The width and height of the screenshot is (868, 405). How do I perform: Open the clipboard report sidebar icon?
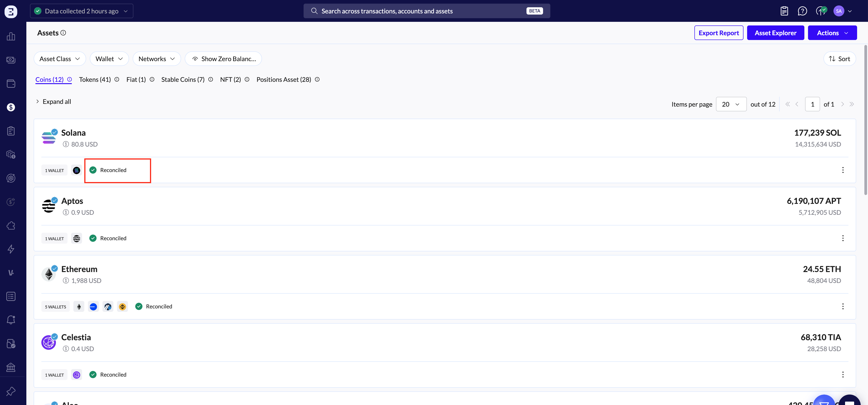point(11,131)
